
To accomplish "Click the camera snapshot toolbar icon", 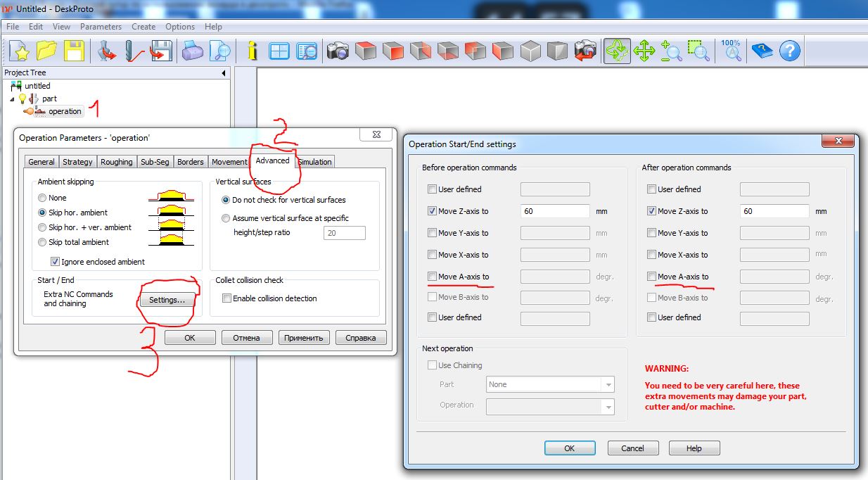I will [x=338, y=51].
